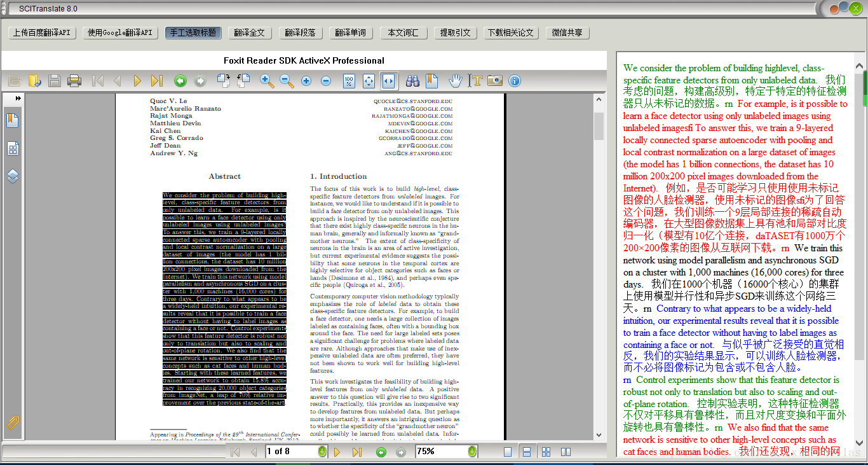This screenshot has height=465, width=868.
Task: Click 上传百度翻译API button
Action: tap(43, 32)
